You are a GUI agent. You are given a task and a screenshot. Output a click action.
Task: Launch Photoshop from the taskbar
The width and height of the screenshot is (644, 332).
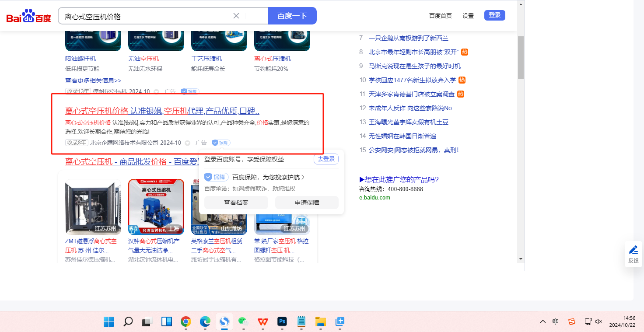[282, 322]
